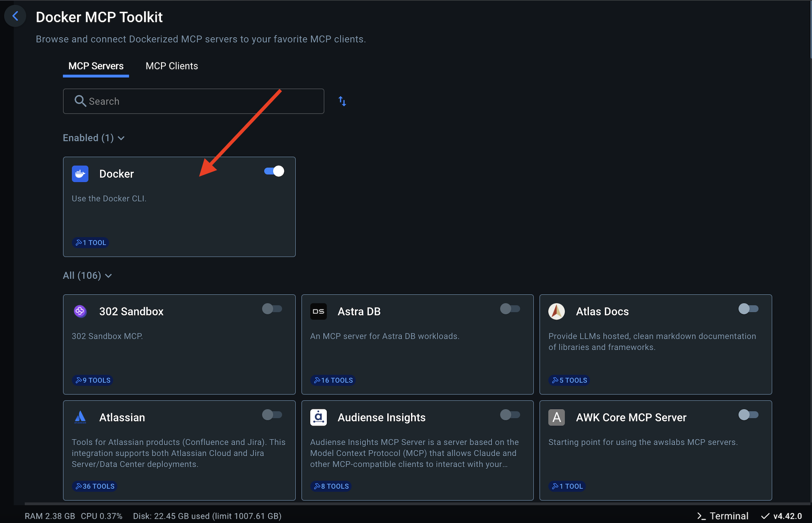The width and height of the screenshot is (812, 523).
Task: Click the version checkmark icon in status bar
Action: point(765,516)
